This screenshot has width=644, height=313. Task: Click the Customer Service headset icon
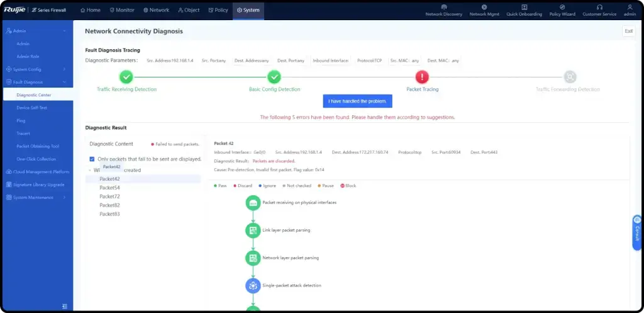(x=599, y=7)
